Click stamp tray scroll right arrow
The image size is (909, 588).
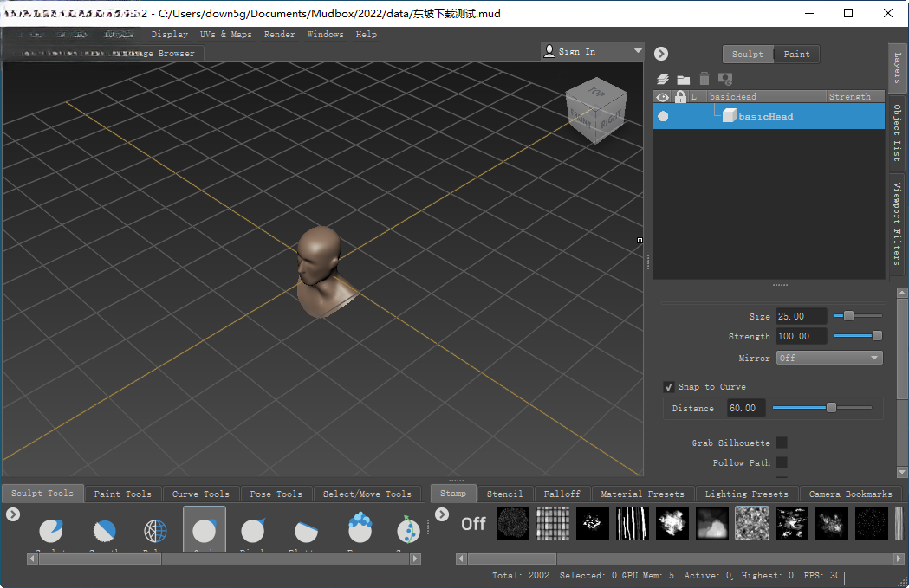tap(899, 559)
